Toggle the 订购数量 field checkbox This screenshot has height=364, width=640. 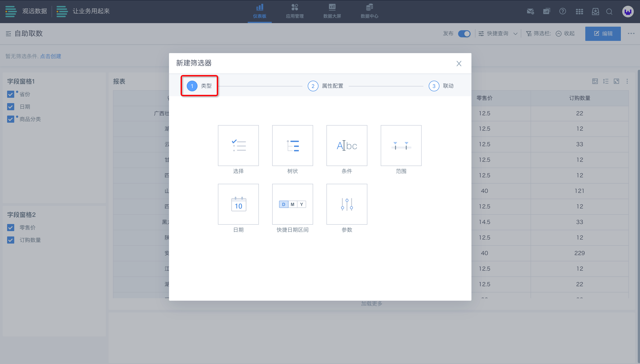pyautogui.click(x=10, y=240)
